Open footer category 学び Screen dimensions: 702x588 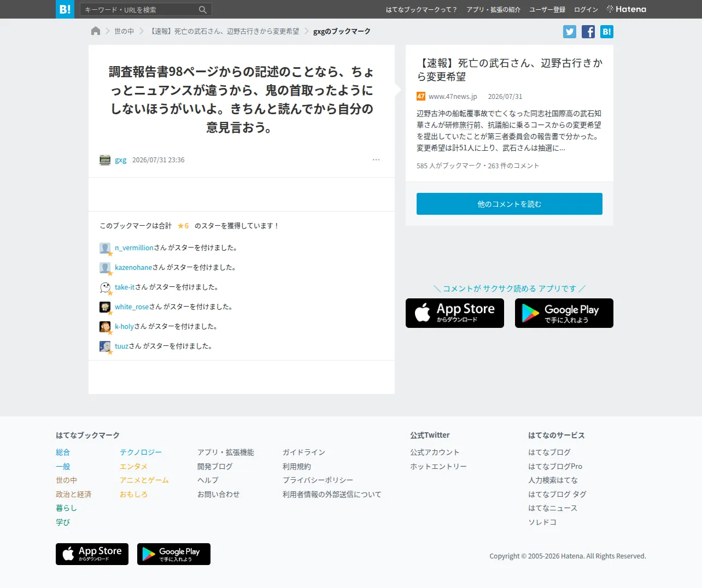63,522
